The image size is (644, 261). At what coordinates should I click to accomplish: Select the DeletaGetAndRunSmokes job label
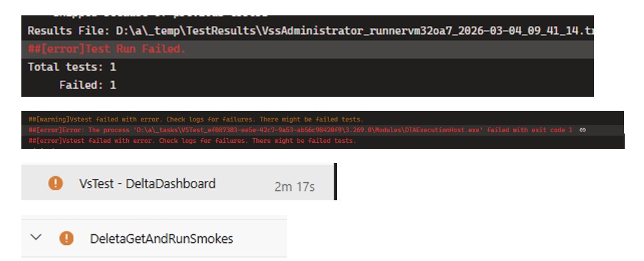(x=162, y=239)
